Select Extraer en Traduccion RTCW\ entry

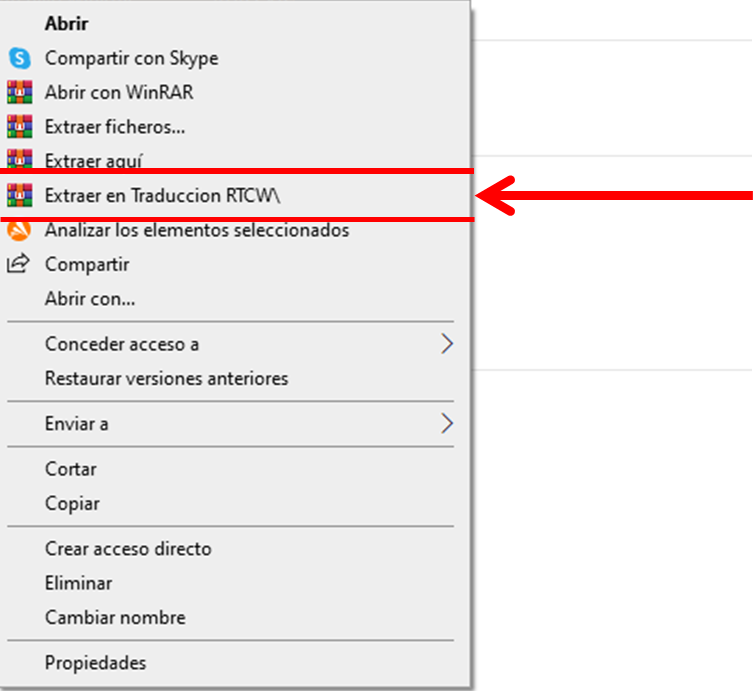163,196
